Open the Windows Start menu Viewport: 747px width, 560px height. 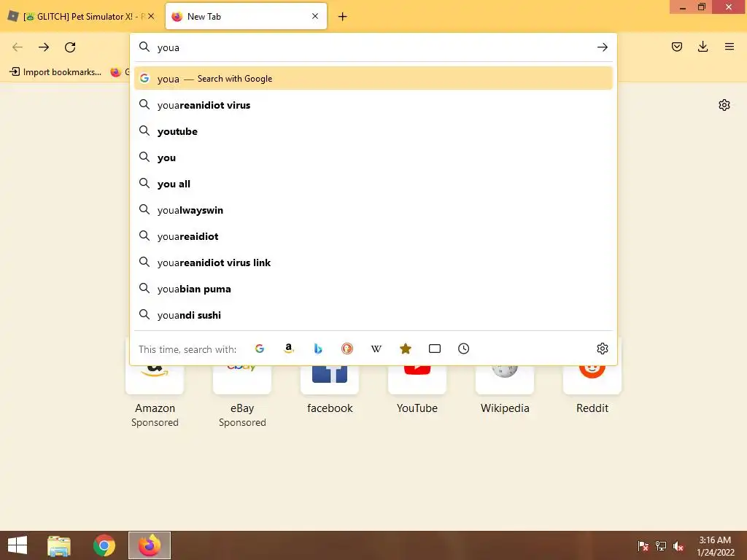pyautogui.click(x=18, y=545)
